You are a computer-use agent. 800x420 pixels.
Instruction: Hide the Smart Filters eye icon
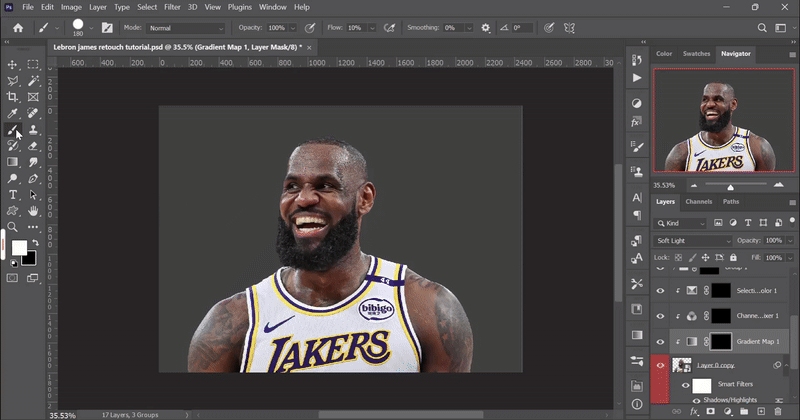click(686, 384)
